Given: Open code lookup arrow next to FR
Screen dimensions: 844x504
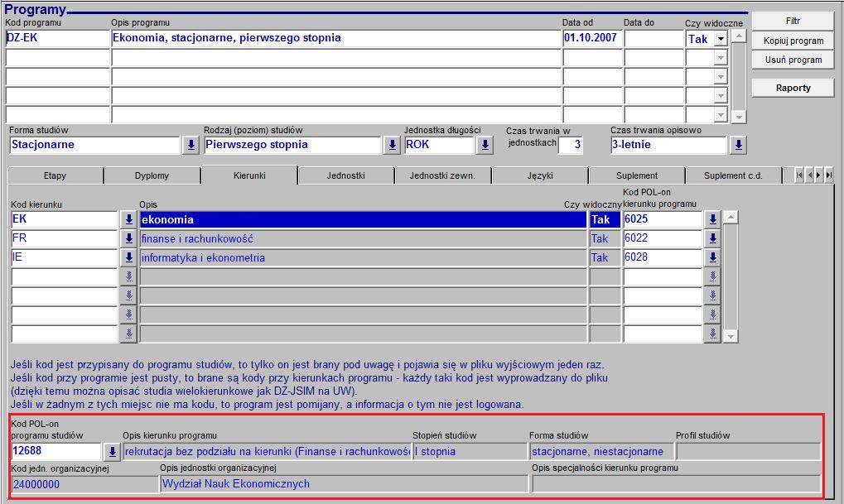Looking at the screenshot, I should click(128, 239).
